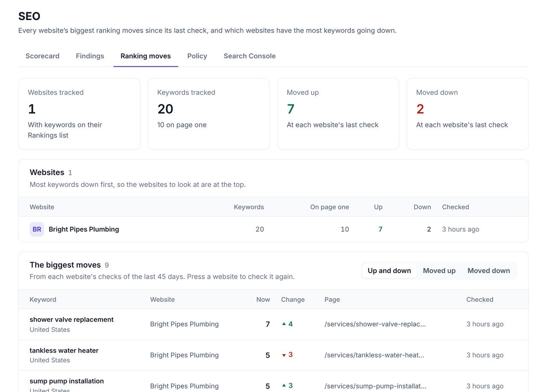Viewport: 547px width, 392px height.
Task: Check Bright Pipes Plumbing in tankless water heater row
Action: coord(184,355)
